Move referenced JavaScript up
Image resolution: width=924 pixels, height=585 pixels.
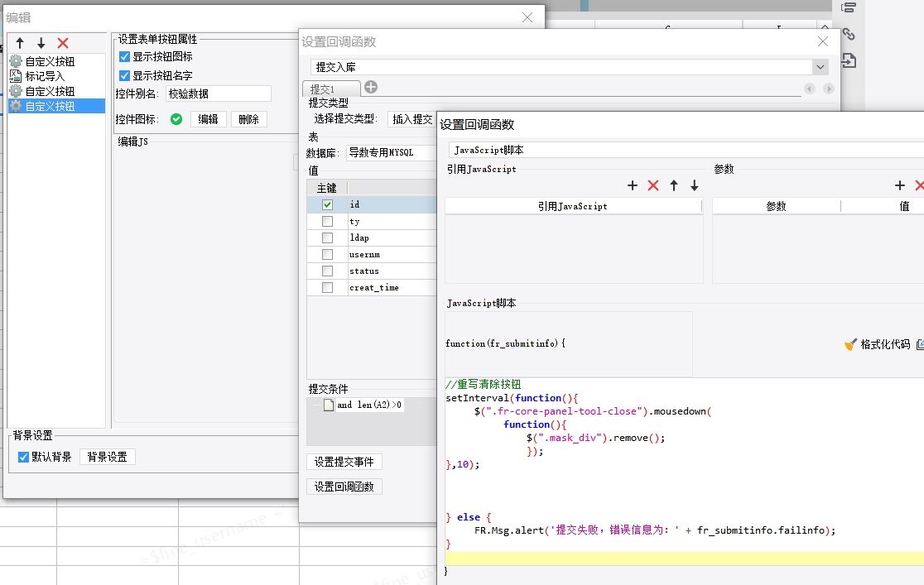[x=674, y=185]
